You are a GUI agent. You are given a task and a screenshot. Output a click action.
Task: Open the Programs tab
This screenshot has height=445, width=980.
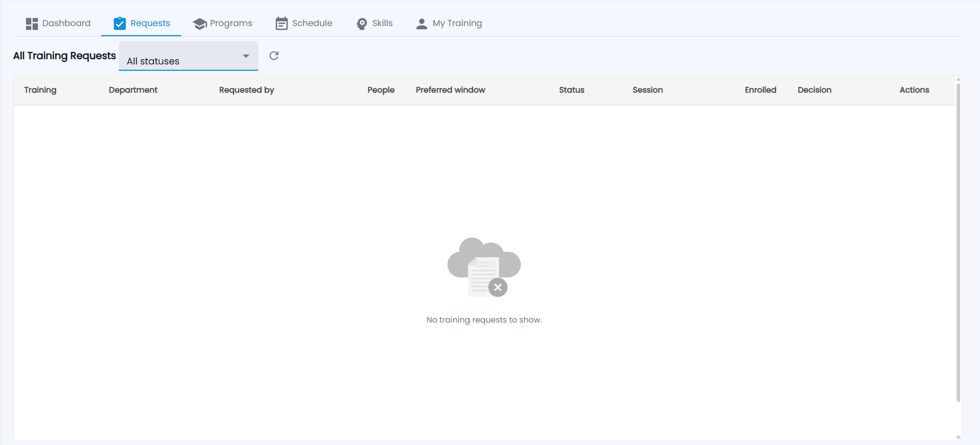tap(223, 23)
